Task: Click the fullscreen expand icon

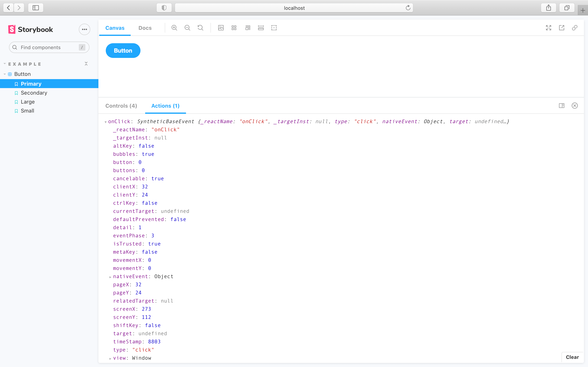Action: (549, 28)
